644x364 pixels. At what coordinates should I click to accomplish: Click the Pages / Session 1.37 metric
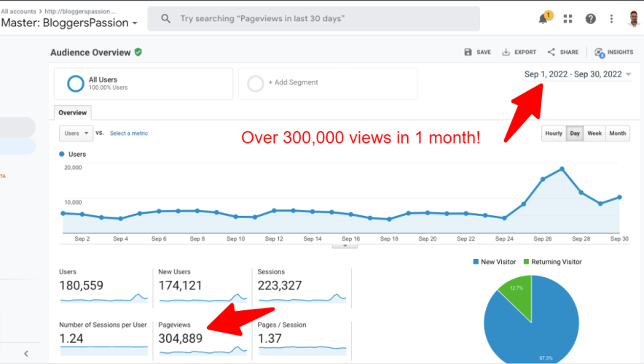[270, 338]
